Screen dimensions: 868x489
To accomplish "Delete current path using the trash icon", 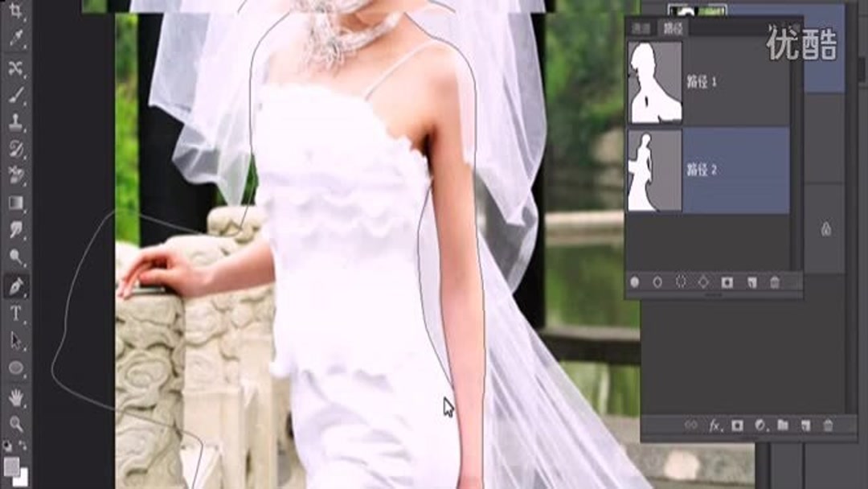I will click(x=773, y=281).
